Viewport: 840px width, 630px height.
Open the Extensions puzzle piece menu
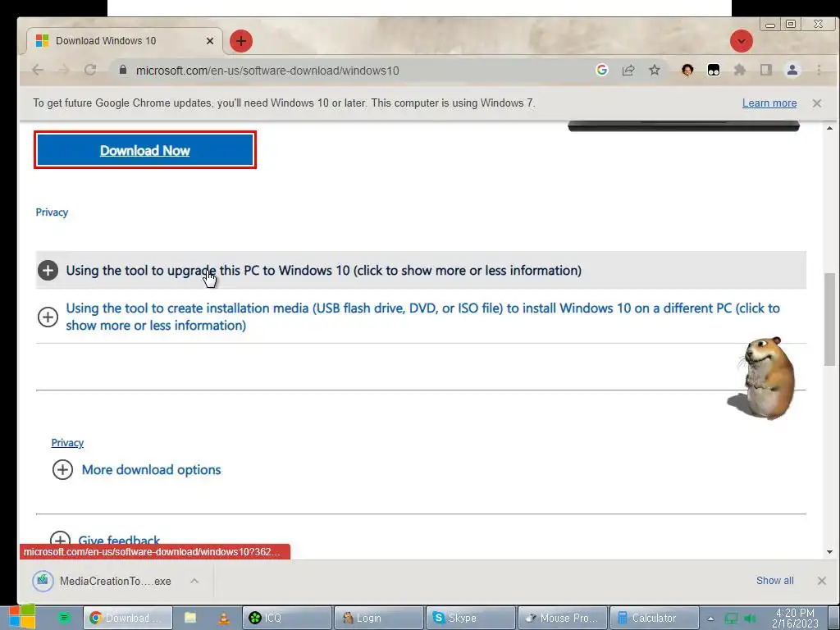[740, 71]
